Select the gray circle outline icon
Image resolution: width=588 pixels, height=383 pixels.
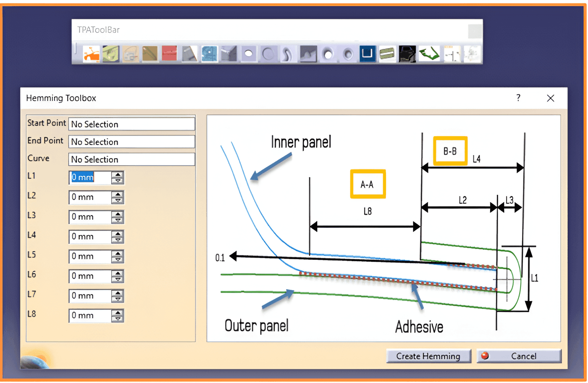pos(268,54)
